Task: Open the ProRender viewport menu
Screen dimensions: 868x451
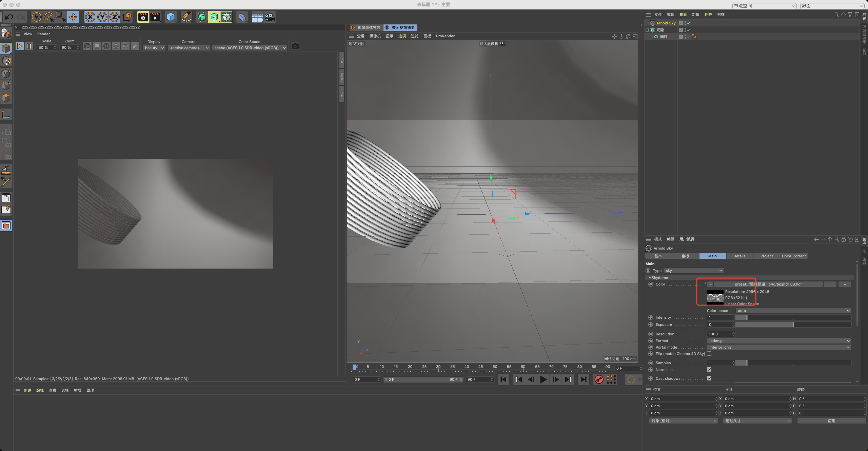Action: 445,36
